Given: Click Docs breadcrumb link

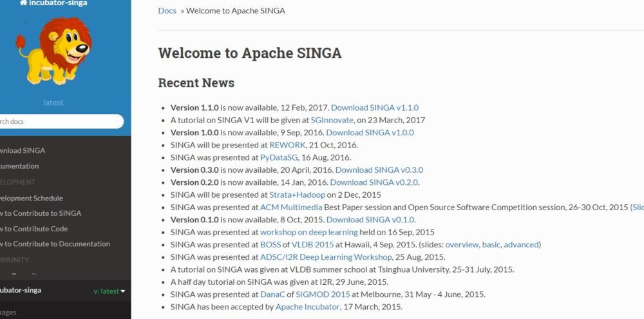Looking at the screenshot, I should coord(167,11).
